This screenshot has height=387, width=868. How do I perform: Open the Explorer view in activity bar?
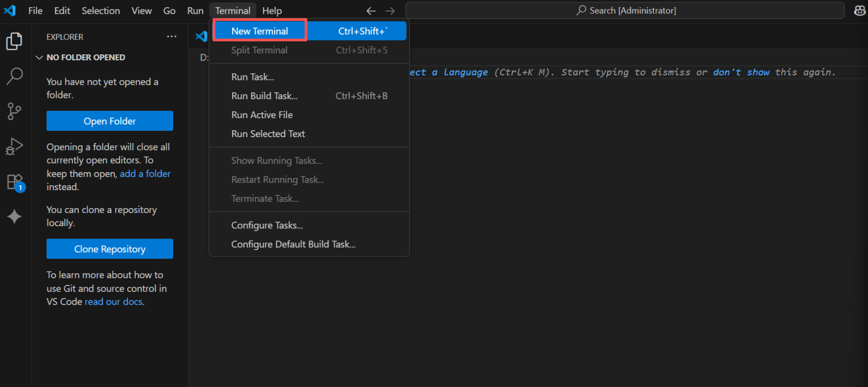[14, 41]
